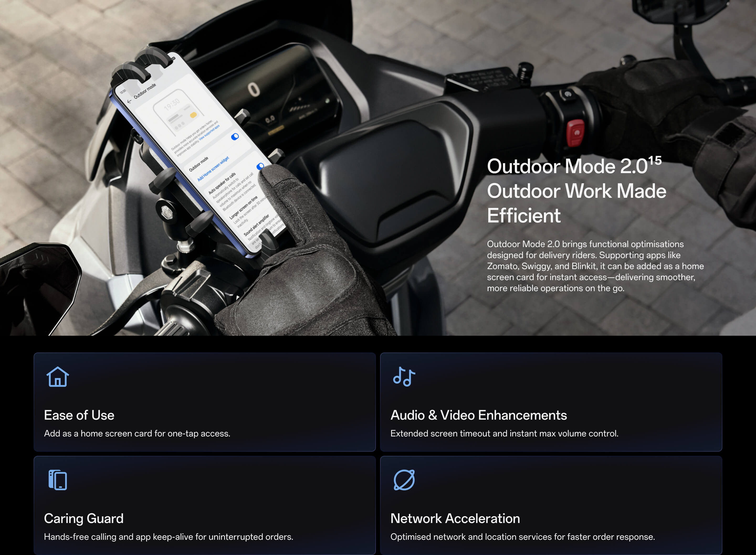Select the Audio & Video Enhancements heading

click(478, 415)
